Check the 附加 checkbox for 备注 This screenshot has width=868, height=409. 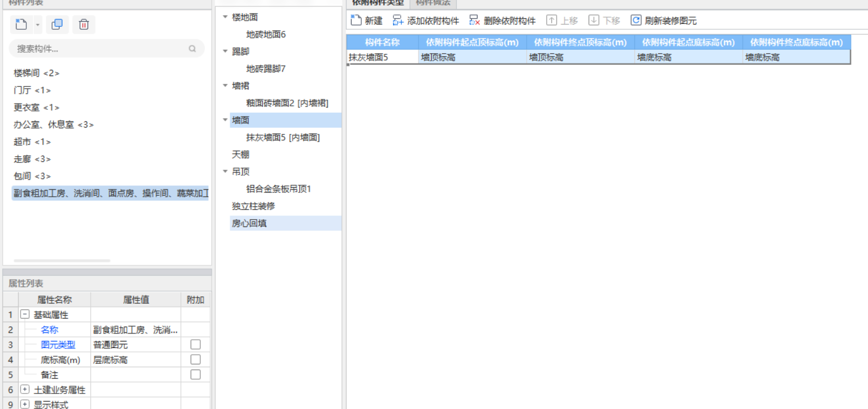coord(196,374)
